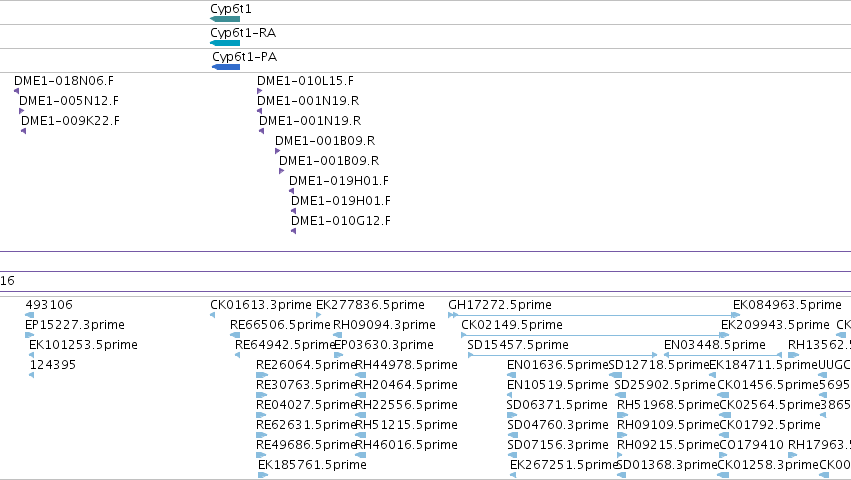Screen dimensions: 851x480
Task: Click EK277836.5prime label
Action: coord(370,305)
